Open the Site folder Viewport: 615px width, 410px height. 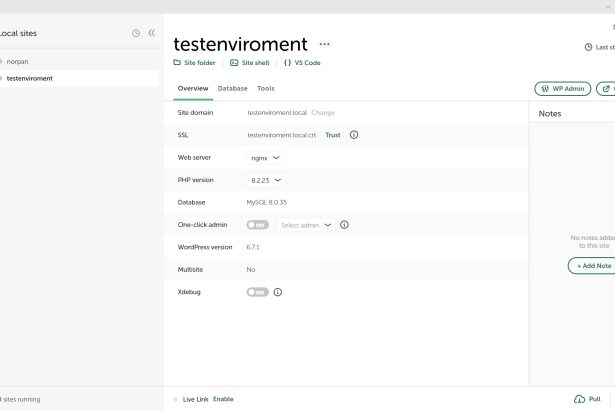click(195, 63)
